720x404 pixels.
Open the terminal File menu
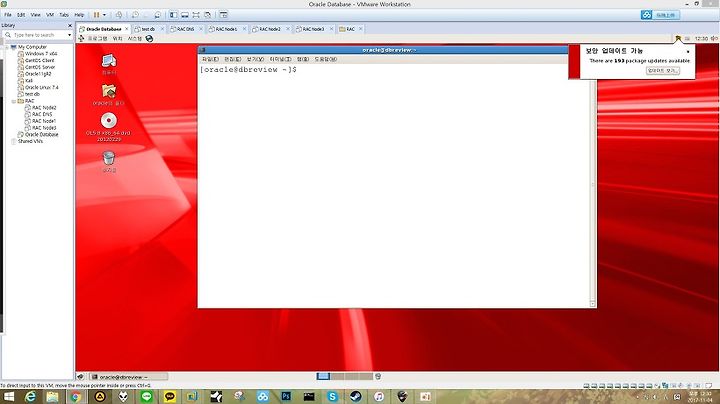(x=210, y=59)
